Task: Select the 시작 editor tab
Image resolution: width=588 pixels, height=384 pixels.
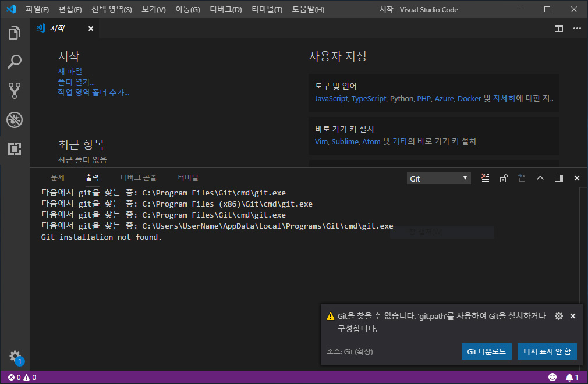Action: 65,29
